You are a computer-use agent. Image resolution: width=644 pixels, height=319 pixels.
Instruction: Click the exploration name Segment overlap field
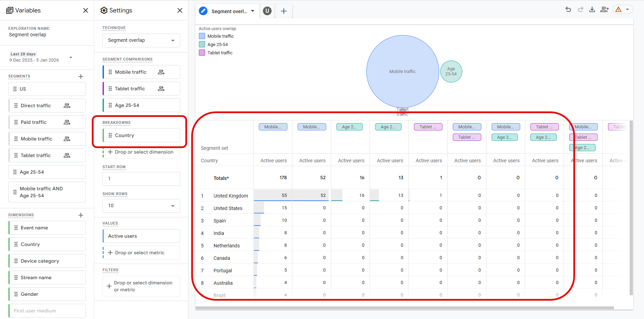click(28, 35)
